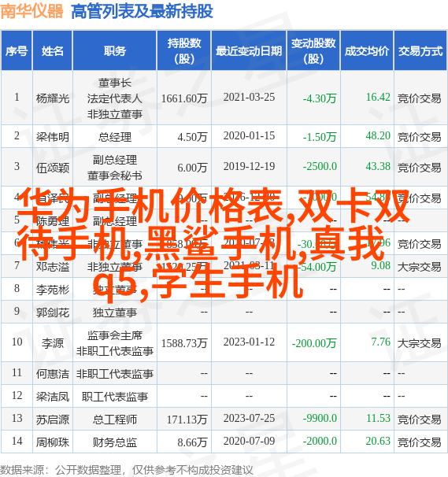Click the average price 20.63

[378, 442]
